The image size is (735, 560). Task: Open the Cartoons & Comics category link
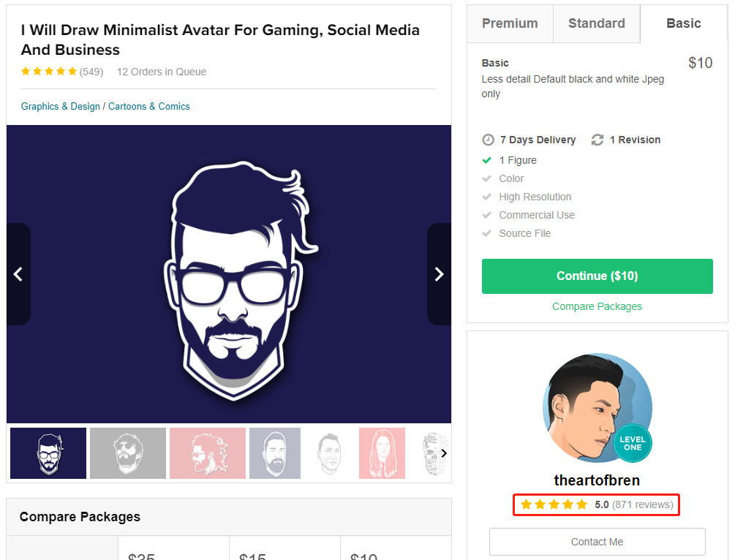[x=149, y=107]
